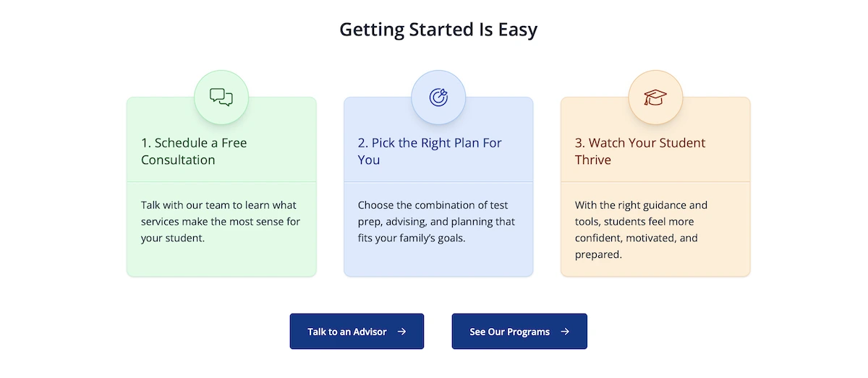Click the 'With the right guidance' paragraph

(x=641, y=229)
